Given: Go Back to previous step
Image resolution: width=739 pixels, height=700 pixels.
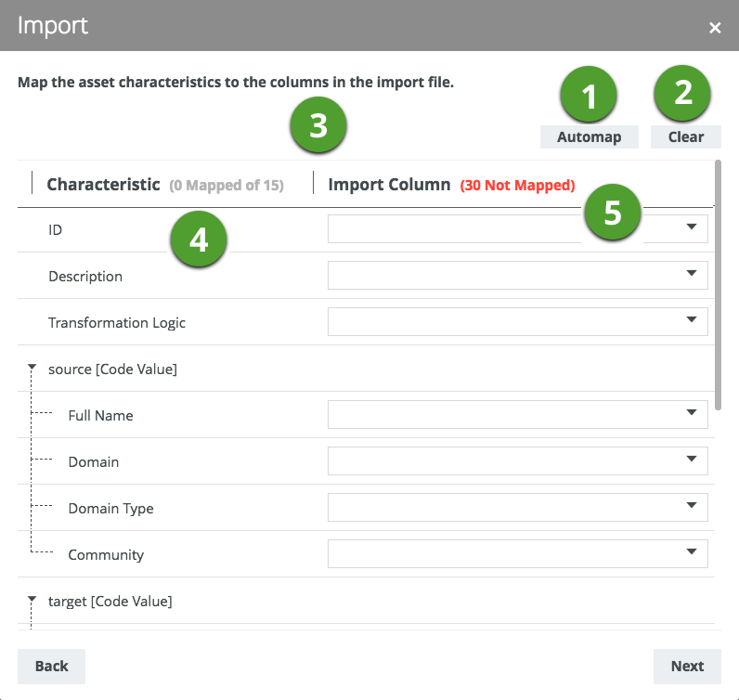Looking at the screenshot, I should coord(51,666).
